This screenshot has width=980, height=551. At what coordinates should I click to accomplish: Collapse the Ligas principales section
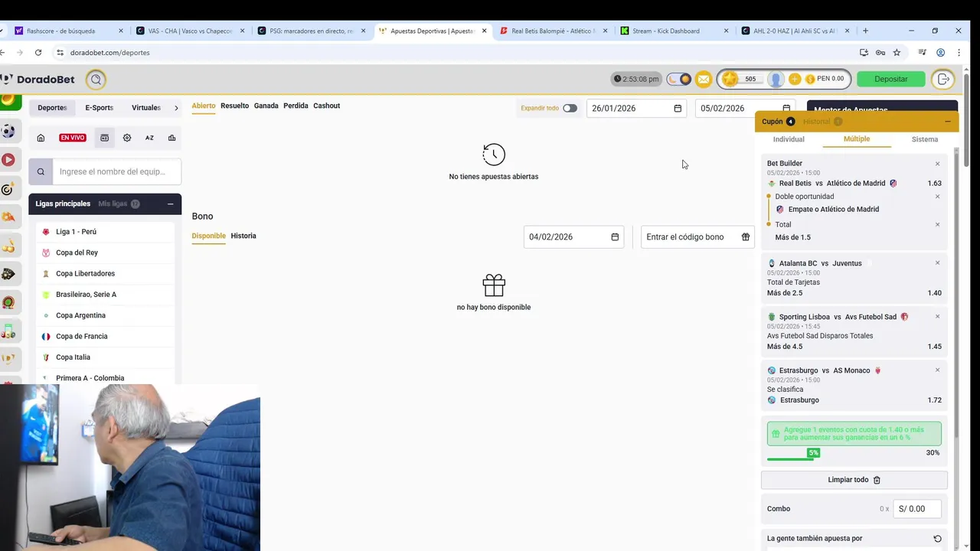click(170, 204)
